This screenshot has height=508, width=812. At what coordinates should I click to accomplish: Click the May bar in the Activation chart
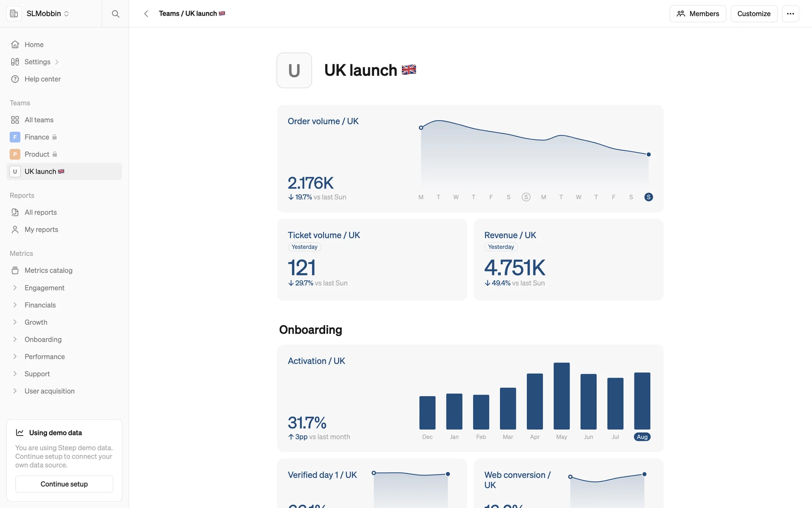pos(561,396)
